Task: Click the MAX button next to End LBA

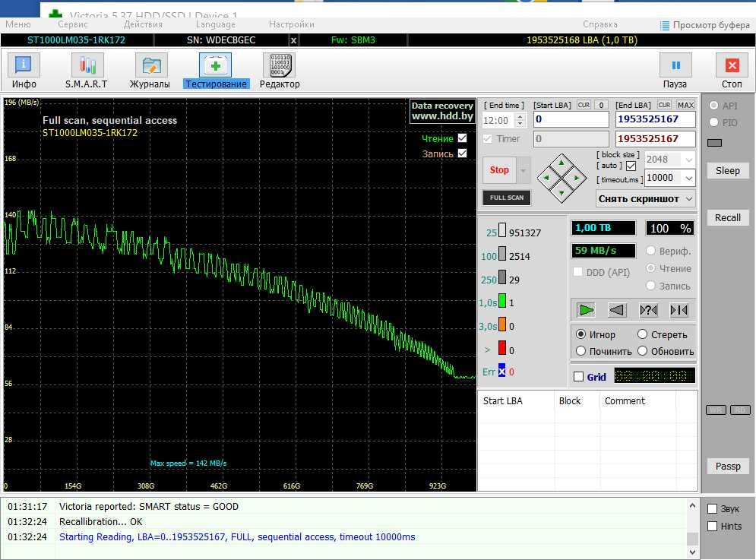Action: [x=685, y=105]
